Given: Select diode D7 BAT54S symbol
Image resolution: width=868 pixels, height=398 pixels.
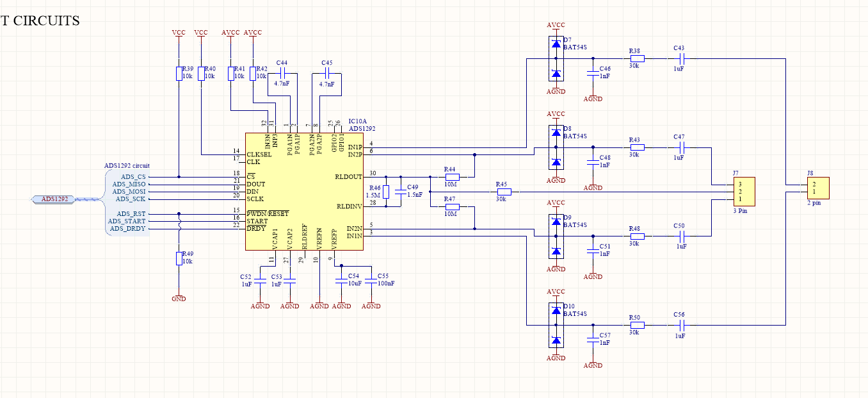Looking at the screenshot, I should point(556,59).
